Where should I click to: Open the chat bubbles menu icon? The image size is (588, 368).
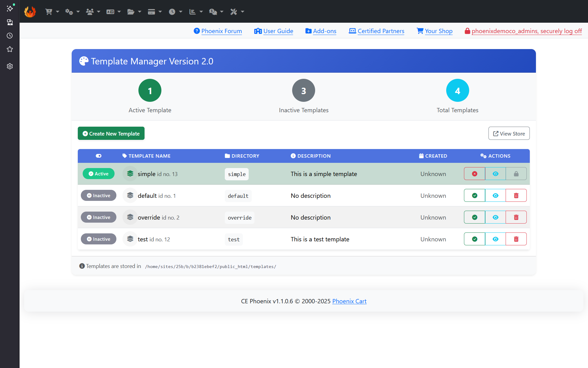[x=213, y=12]
